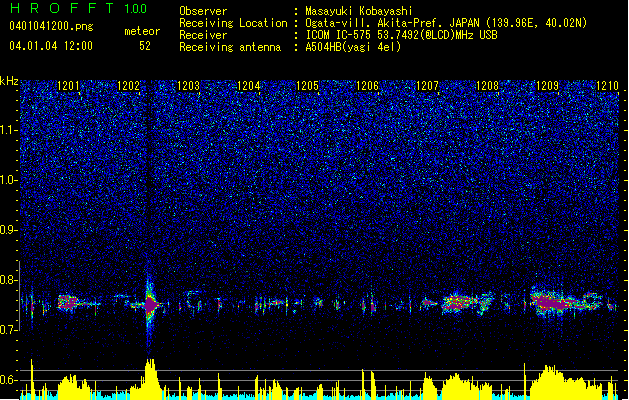
Task: Click the 1204 time marker
Action: (249, 86)
